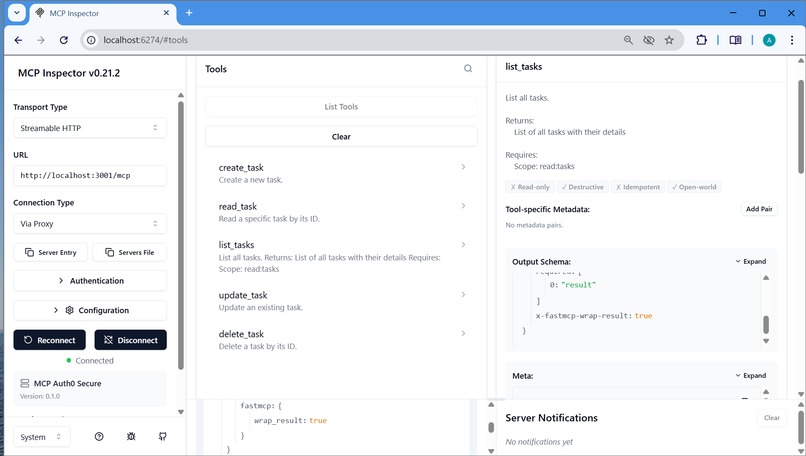Toggle the Destructive annotation badge
The width and height of the screenshot is (806, 456).
582,187
